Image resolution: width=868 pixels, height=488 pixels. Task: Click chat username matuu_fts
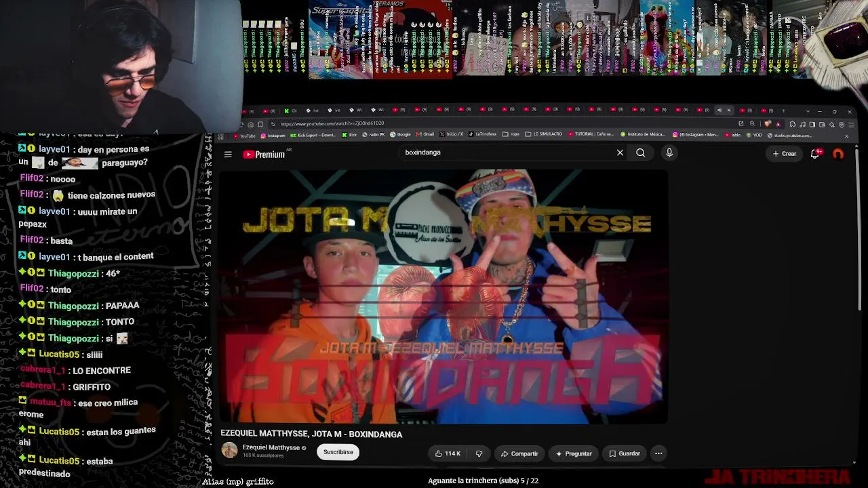[x=50, y=403]
